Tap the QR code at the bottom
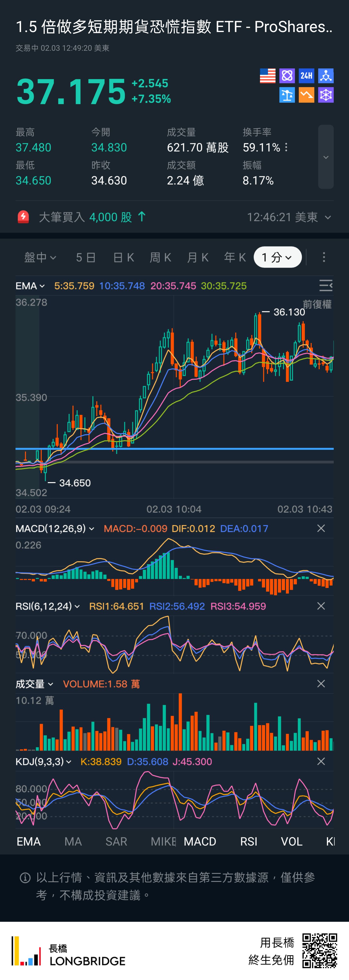The image size is (349, 980). 319,950
